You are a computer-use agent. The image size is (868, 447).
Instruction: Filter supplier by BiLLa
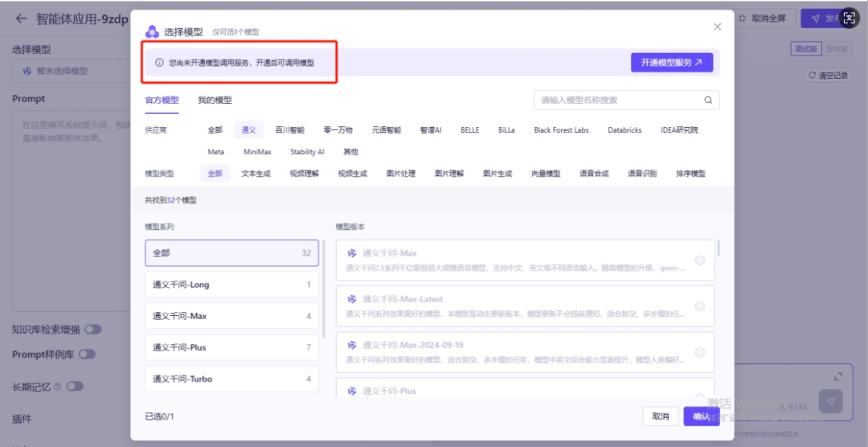pyautogui.click(x=506, y=130)
